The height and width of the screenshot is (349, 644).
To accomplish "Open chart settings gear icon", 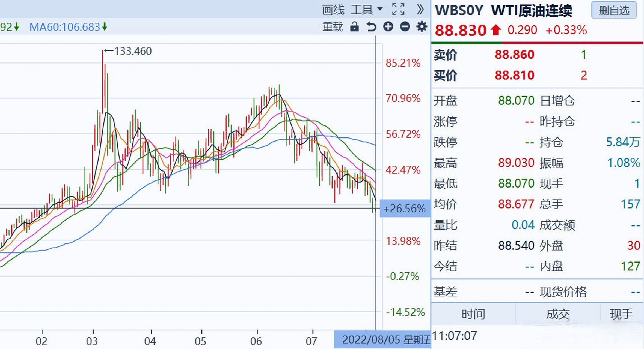I will point(422,27).
